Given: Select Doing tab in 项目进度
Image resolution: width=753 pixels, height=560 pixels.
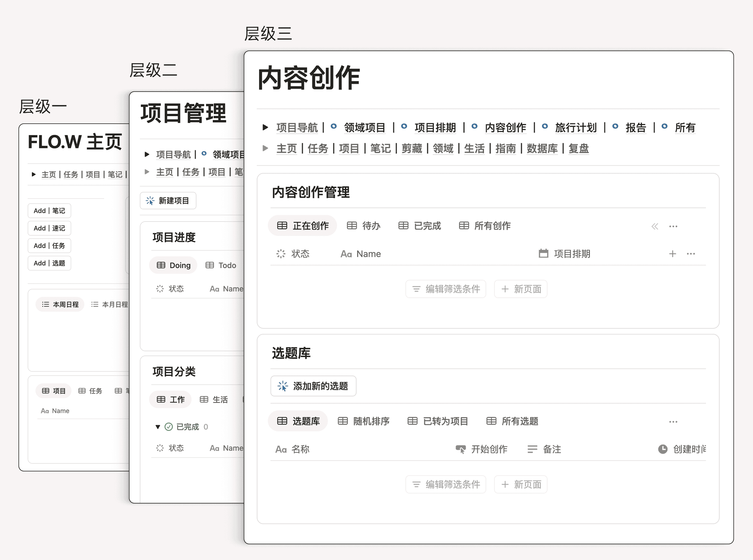Looking at the screenshot, I should coord(173,265).
